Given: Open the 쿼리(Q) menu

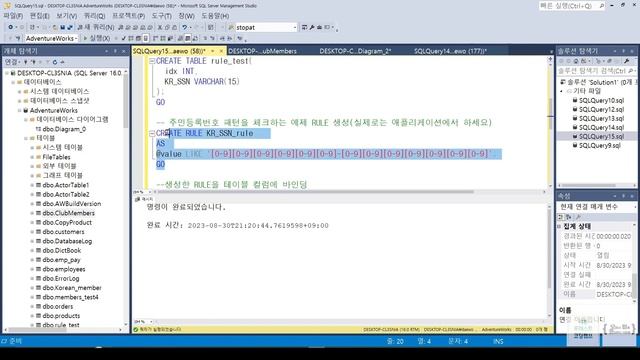Looking at the screenshot, I should [94, 16].
